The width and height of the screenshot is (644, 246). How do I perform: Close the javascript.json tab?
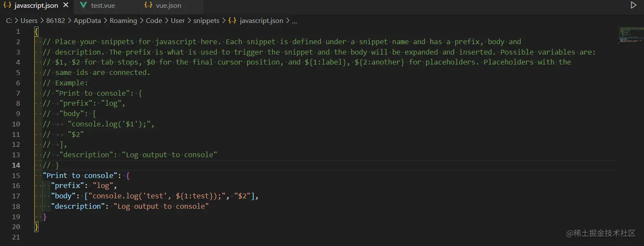[66, 6]
